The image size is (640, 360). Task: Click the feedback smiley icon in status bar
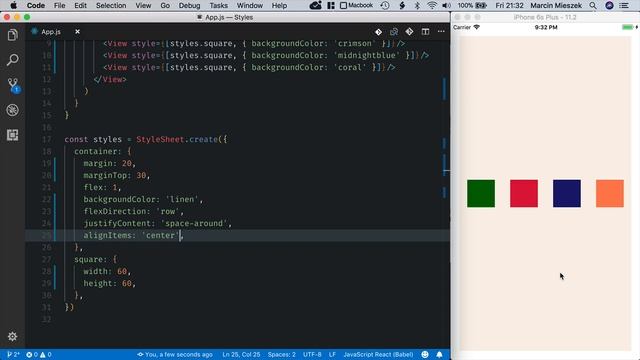pos(425,354)
